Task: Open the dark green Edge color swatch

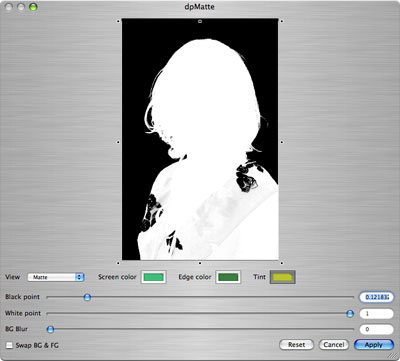Action: 228,277
